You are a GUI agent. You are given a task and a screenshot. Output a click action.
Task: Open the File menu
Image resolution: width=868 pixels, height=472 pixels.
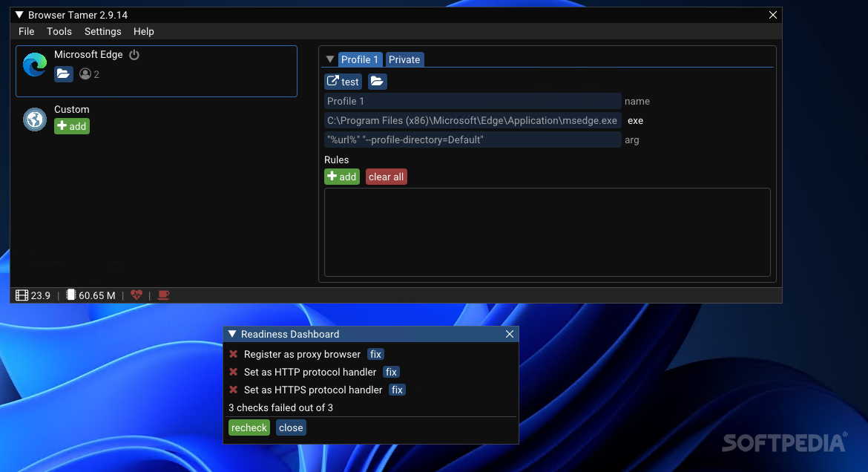pyautogui.click(x=26, y=32)
